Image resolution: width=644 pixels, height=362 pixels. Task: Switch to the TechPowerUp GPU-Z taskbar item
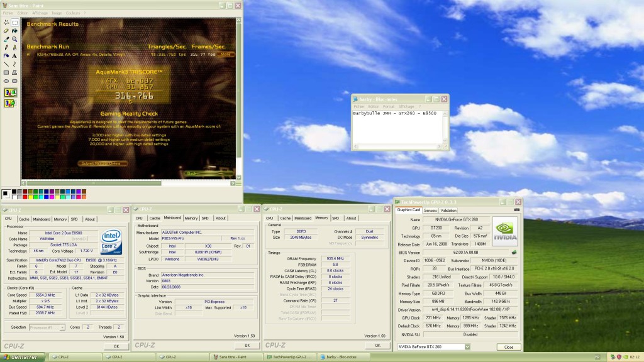point(289,357)
